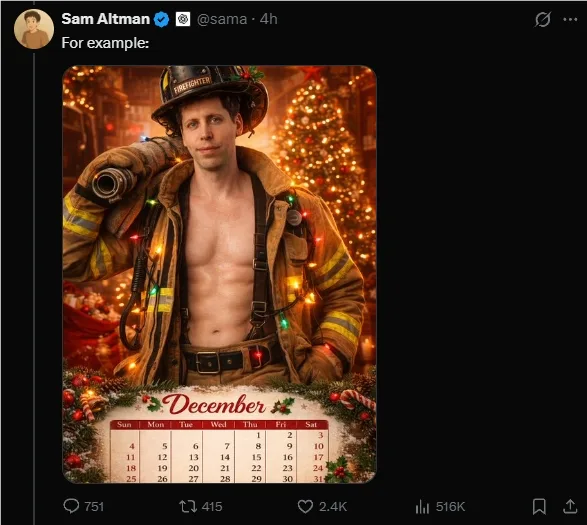This screenshot has height=525, width=587.
Task: Click the "For example:" tweet text
Action: [105, 43]
